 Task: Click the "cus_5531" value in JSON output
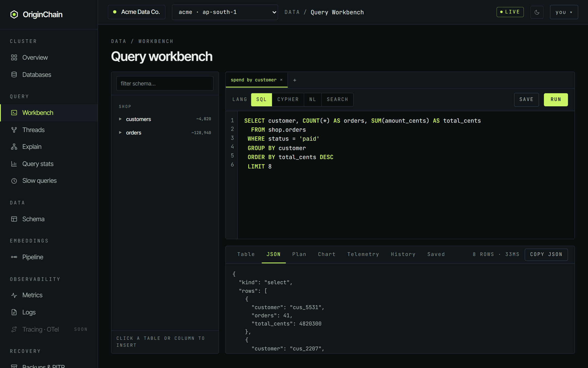tap(305, 307)
